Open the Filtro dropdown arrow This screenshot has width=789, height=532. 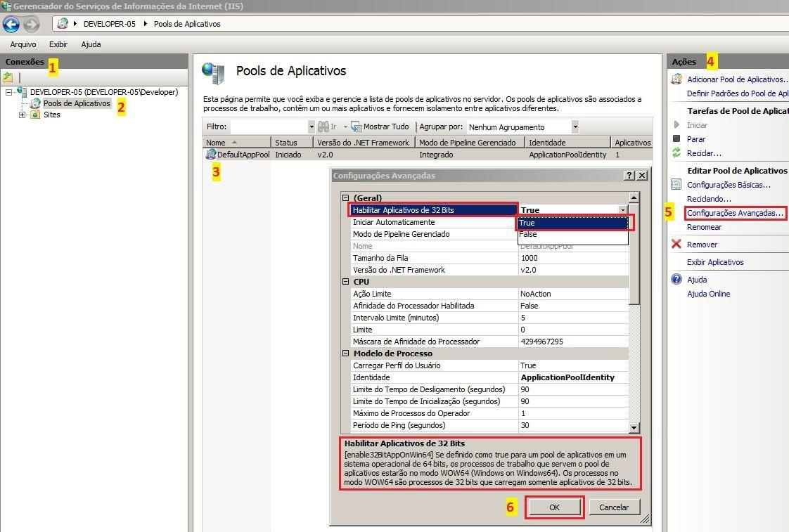pos(312,126)
